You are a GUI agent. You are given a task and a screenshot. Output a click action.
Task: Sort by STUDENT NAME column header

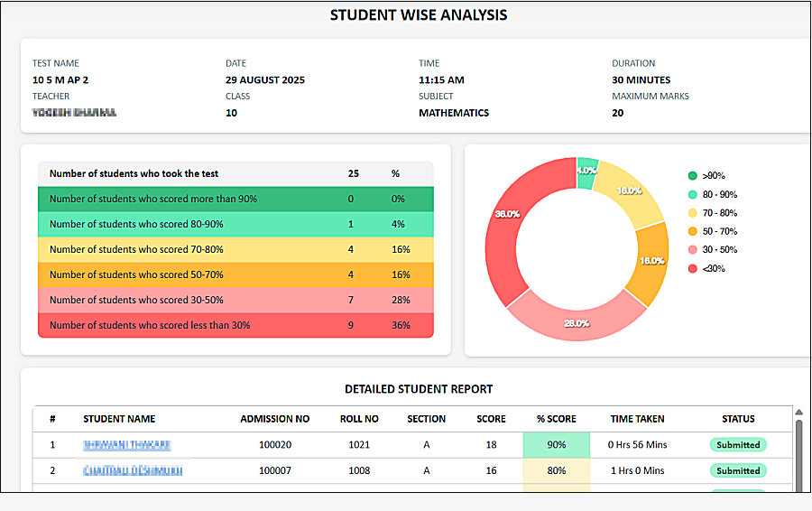point(119,419)
